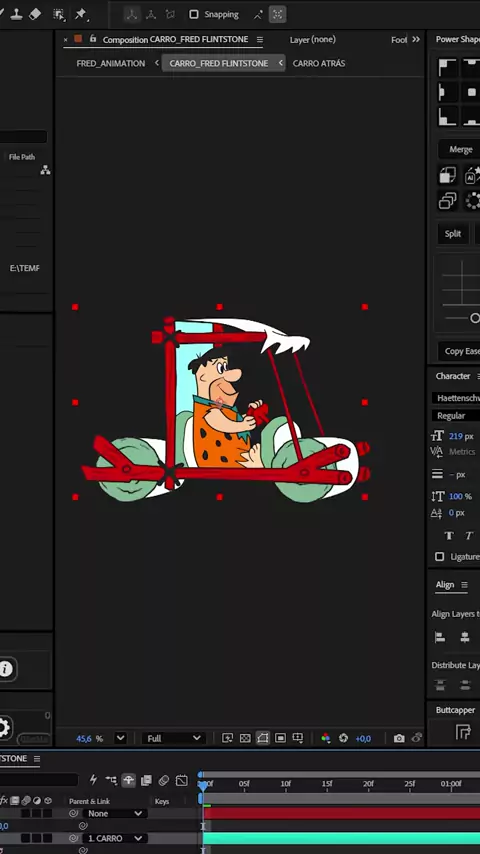The image size is (480, 854).
Task: Click the Split button
Action: coord(453,234)
